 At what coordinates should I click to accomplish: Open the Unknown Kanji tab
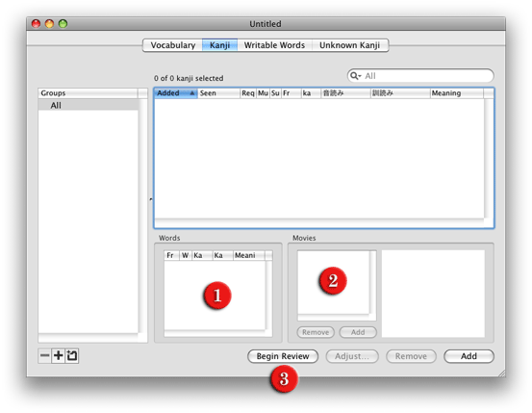[x=349, y=45]
